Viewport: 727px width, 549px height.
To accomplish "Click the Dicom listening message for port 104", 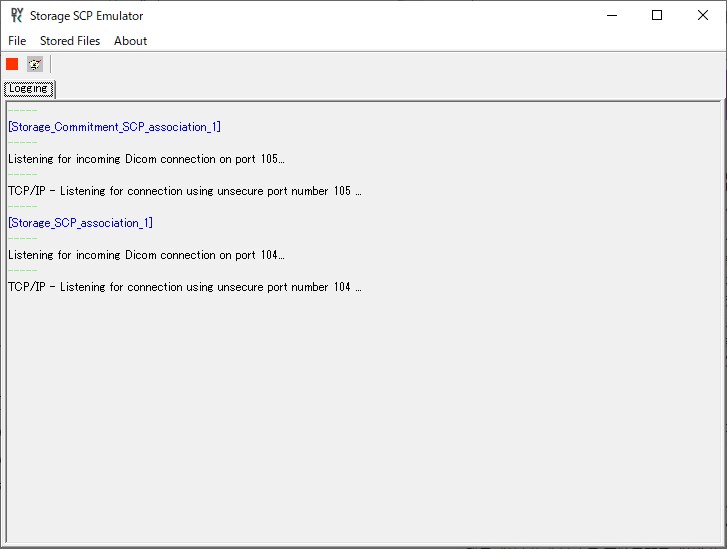I will click(146, 255).
